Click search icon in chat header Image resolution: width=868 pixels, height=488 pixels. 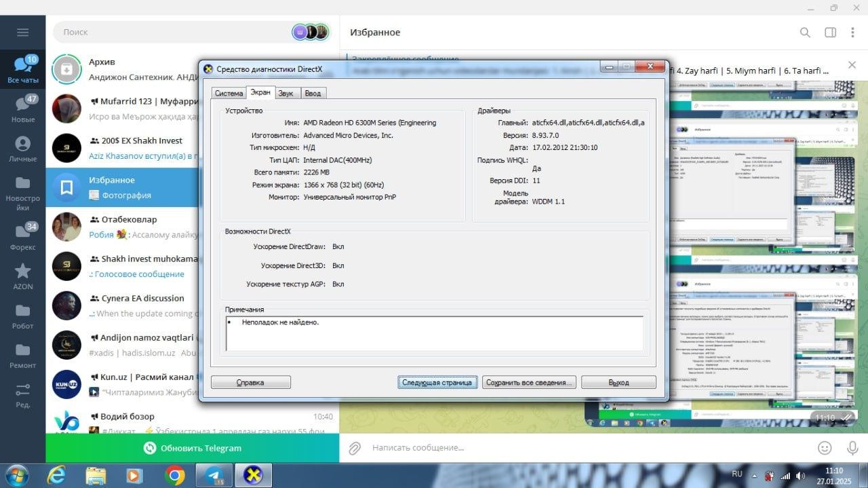pos(805,33)
